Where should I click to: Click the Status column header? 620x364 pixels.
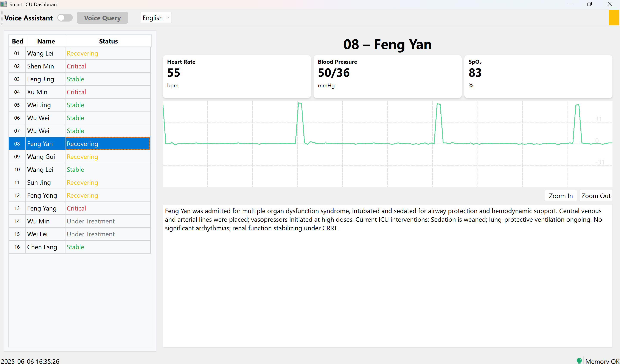point(108,41)
